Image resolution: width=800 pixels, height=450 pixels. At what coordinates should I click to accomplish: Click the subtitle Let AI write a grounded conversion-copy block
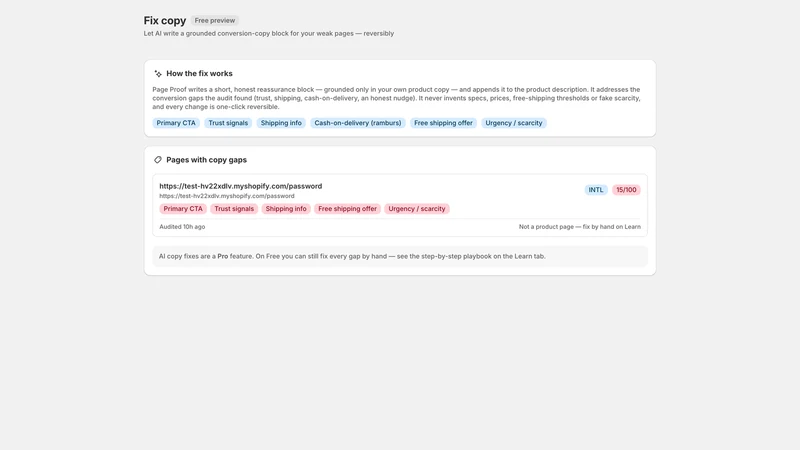pos(269,34)
